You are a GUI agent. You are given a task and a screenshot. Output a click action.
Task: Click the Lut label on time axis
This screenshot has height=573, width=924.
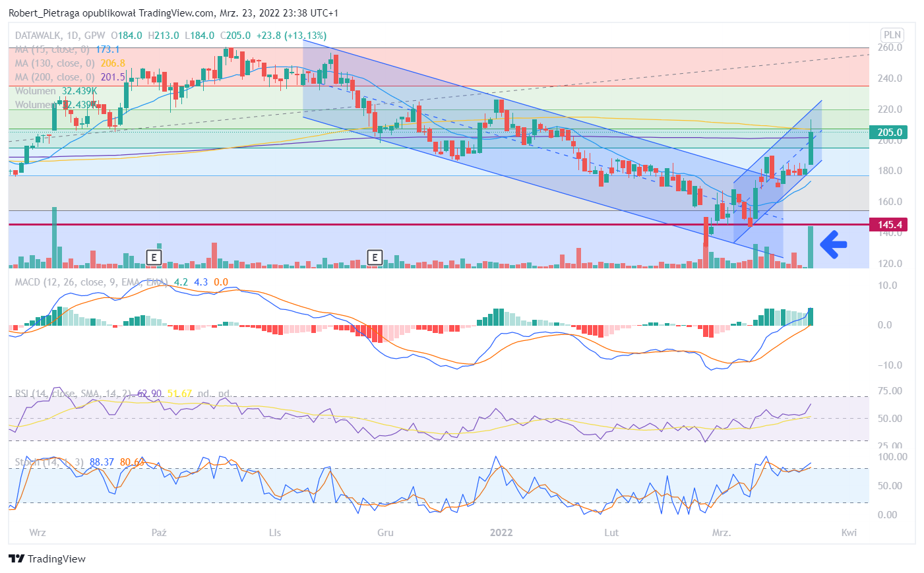coord(611,533)
